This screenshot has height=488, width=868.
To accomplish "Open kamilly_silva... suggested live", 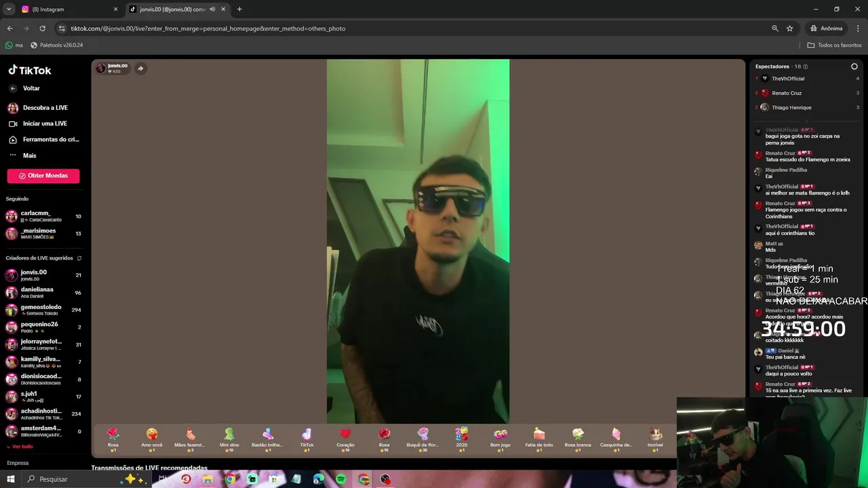I will pos(43,362).
